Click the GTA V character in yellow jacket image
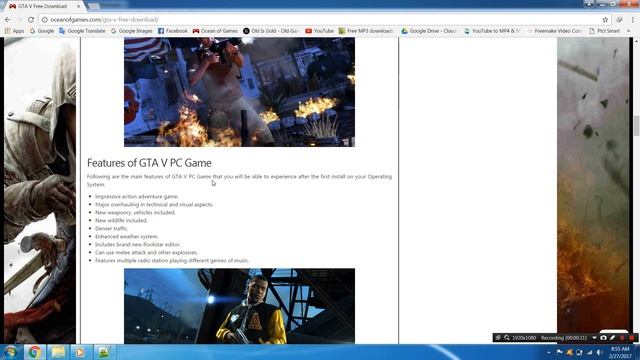 point(240,306)
